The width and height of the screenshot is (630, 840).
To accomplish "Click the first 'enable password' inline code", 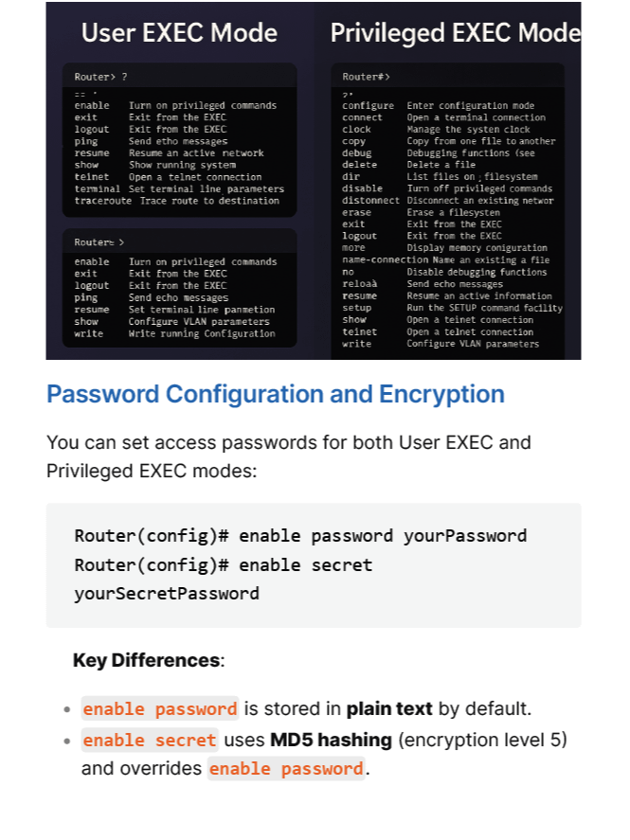I will coord(160,708).
